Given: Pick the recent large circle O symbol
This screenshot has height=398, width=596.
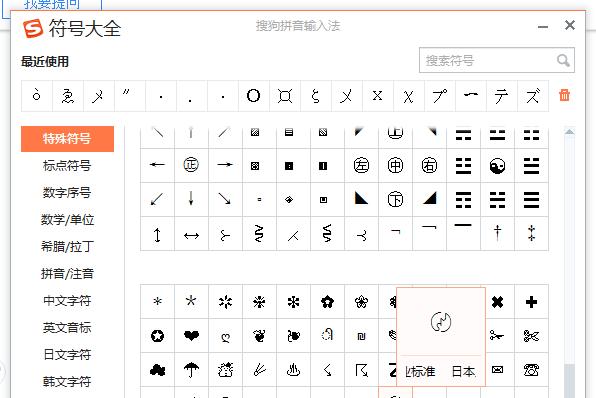Looking at the screenshot, I should point(254,96).
